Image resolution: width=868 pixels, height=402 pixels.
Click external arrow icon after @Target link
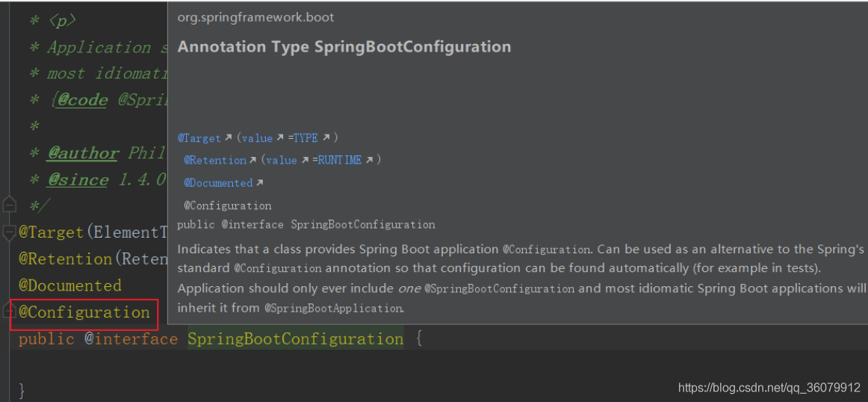pyautogui.click(x=228, y=137)
